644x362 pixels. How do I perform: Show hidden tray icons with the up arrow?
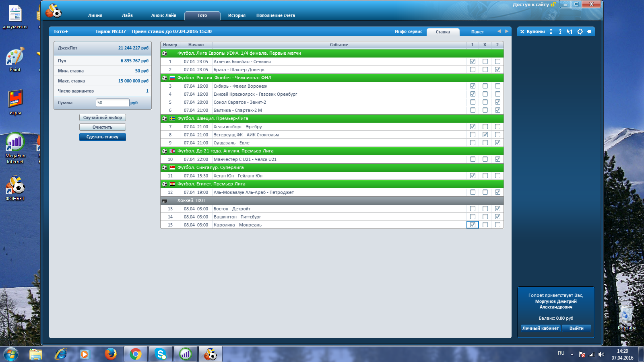(x=572, y=354)
